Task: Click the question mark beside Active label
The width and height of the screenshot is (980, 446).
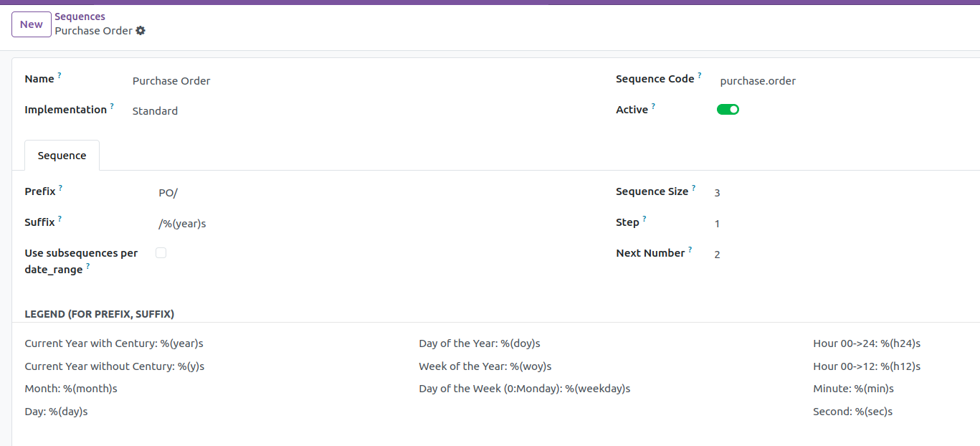Action: (x=653, y=106)
